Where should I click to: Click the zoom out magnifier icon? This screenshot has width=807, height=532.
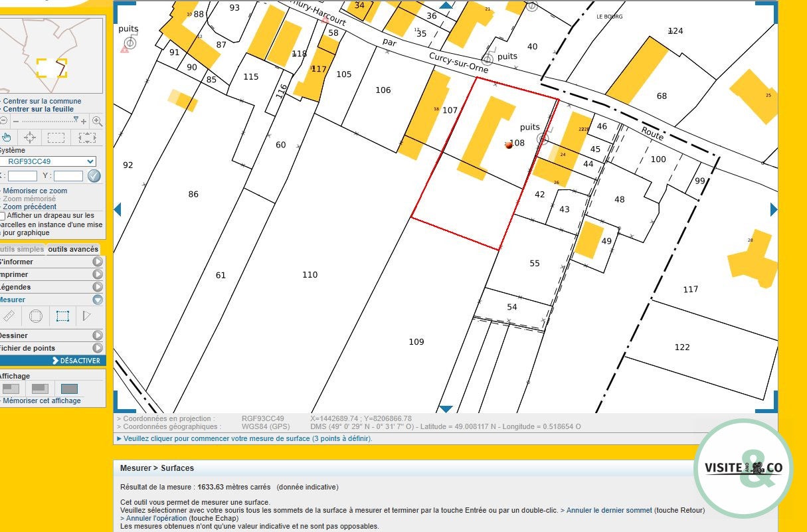(3, 121)
